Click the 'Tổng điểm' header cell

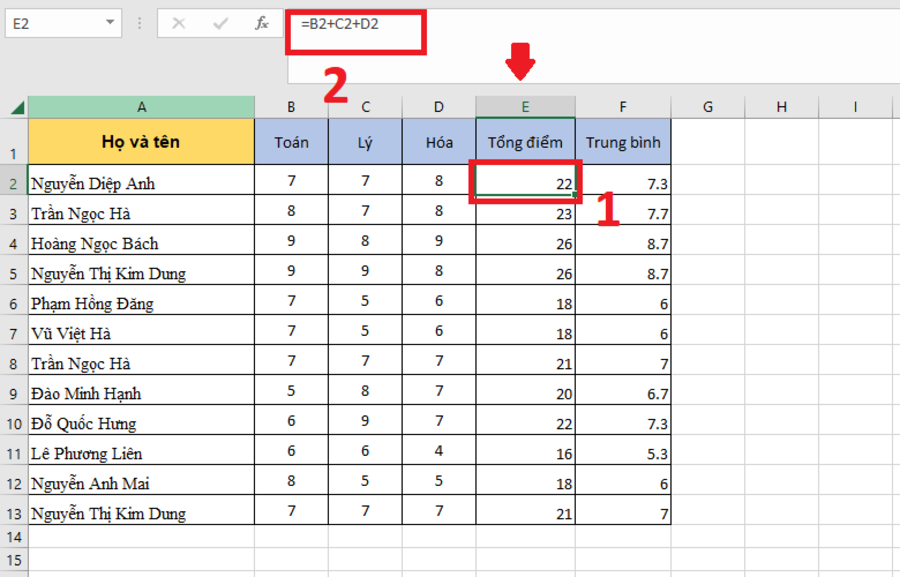525,142
